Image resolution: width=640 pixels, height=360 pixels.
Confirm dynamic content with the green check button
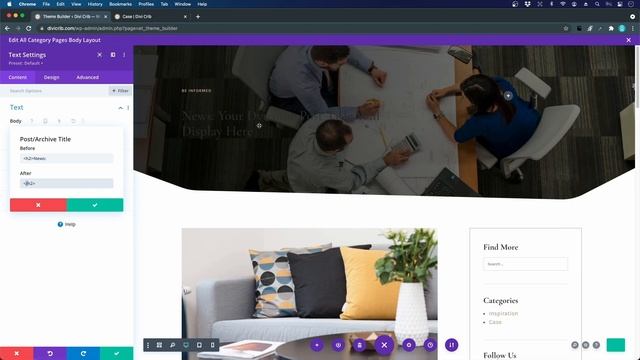pyautogui.click(x=95, y=205)
